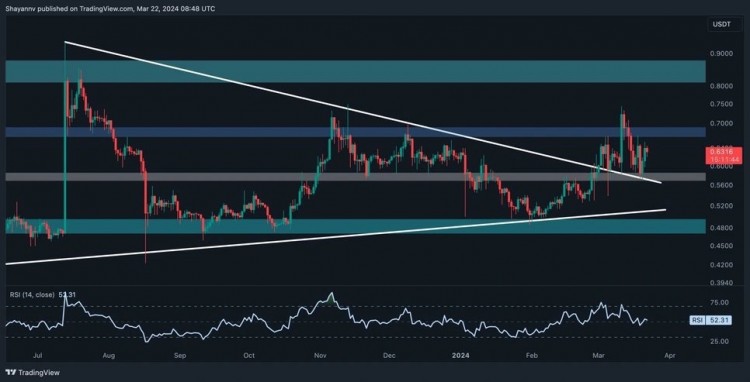This screenshot has height=382, width=750.
Task: Select the ascending white trendline
Action: (x=335, y=237)
